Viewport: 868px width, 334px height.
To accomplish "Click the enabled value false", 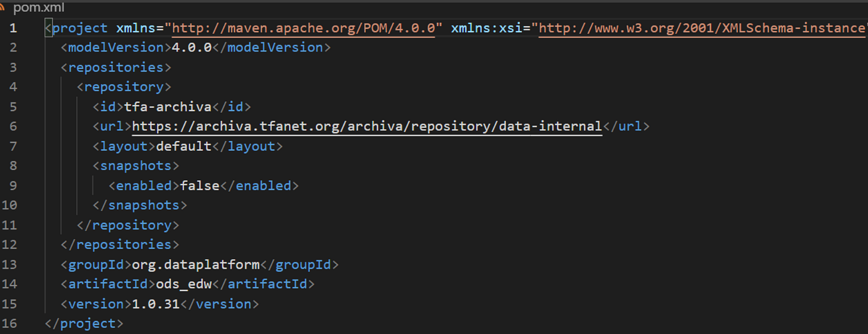I will pos(200,186).
